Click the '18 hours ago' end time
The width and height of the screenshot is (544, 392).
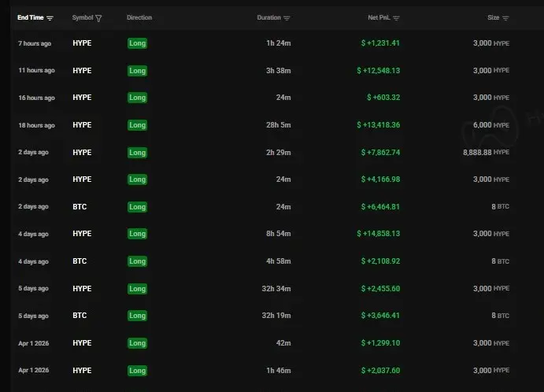point(36,125)
